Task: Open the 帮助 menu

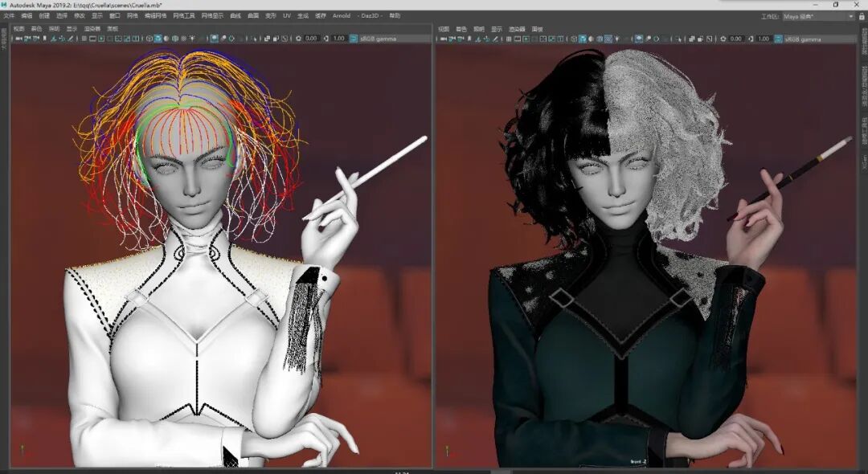Action: click(395, 16)
